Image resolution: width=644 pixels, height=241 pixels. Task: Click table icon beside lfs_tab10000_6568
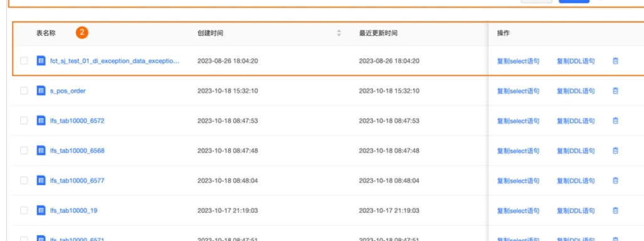(x=41, y=151)
